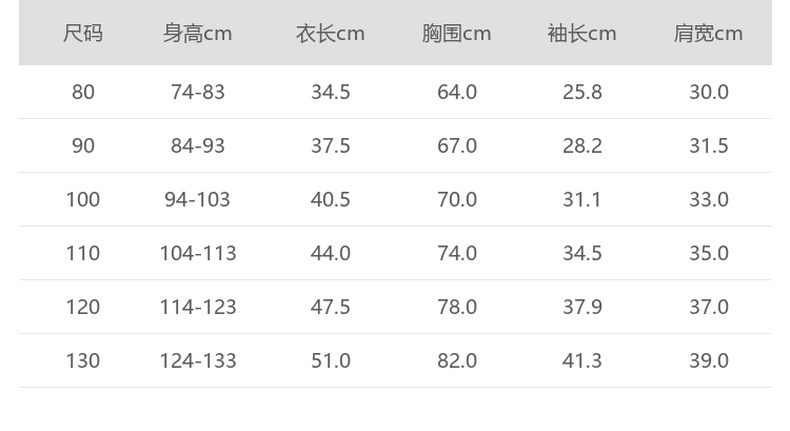Click the 尺码 column header
Image resolution: width=790 pixels, height=431 pixels.
(83, 34)
